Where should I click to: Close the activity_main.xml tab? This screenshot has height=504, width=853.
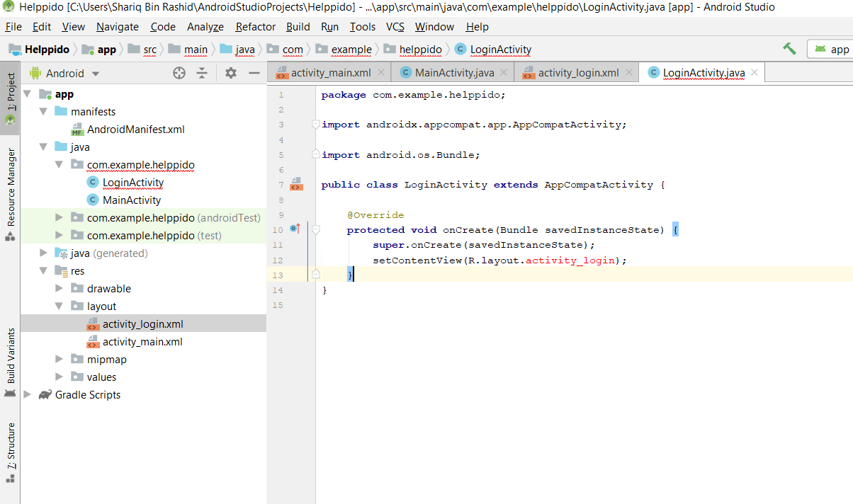click(x=381, y=72)
